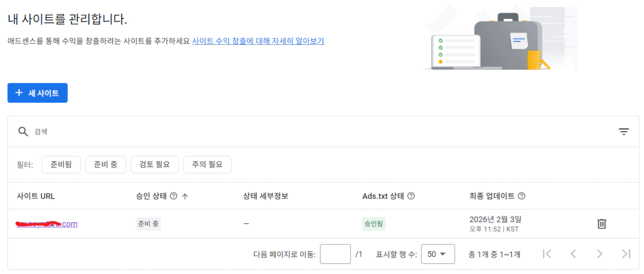Open the 표시할 행 수 dropdown
The image size is (644, 274).
click(x=437, y=254)
